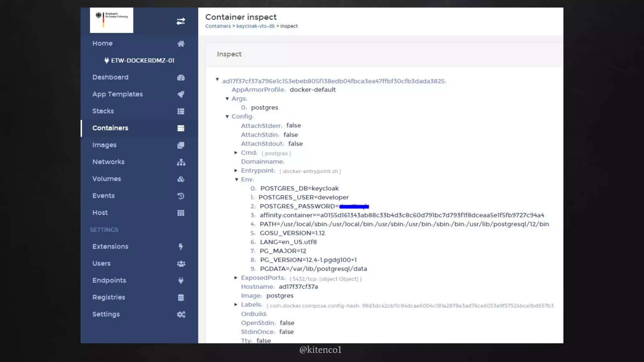Click the Home house icon

[x=180, y=44]
